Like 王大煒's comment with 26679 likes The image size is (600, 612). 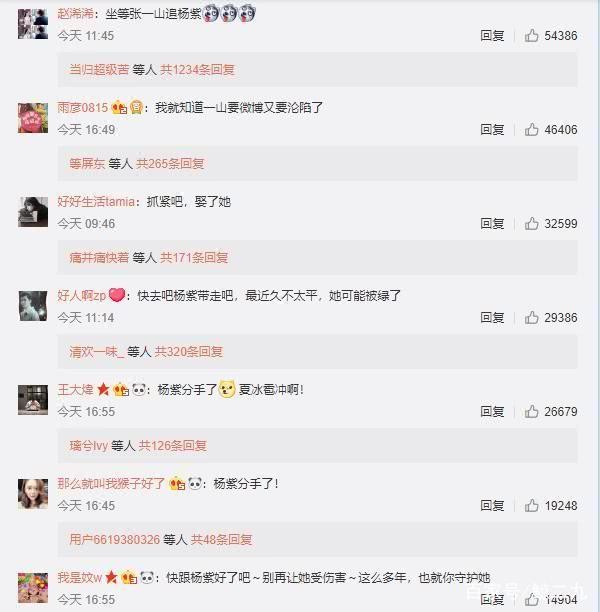pos(531,411)
